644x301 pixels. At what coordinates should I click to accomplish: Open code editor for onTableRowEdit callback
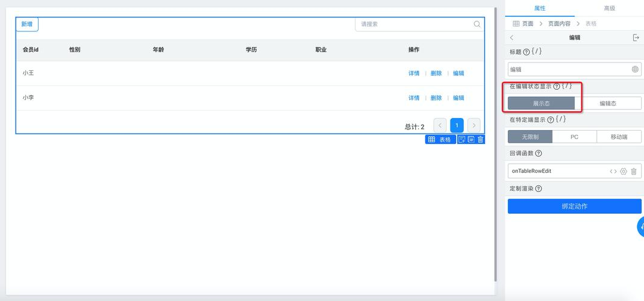[613, 171]
